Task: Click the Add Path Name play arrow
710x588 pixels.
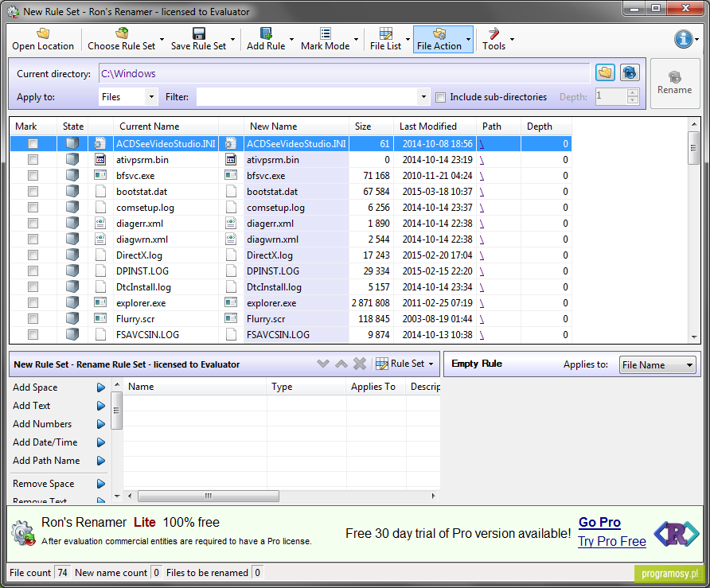Action: [101, 461]
